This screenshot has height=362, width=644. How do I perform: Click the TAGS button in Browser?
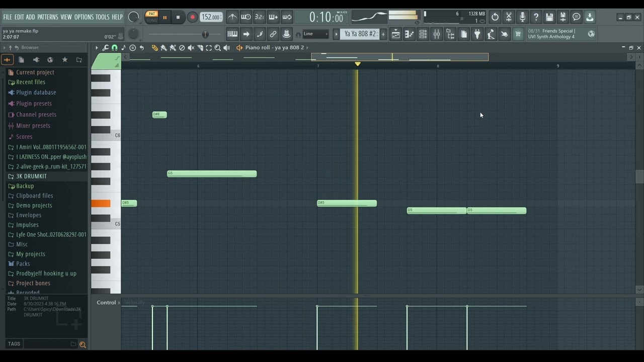click(x=14, y=344)
